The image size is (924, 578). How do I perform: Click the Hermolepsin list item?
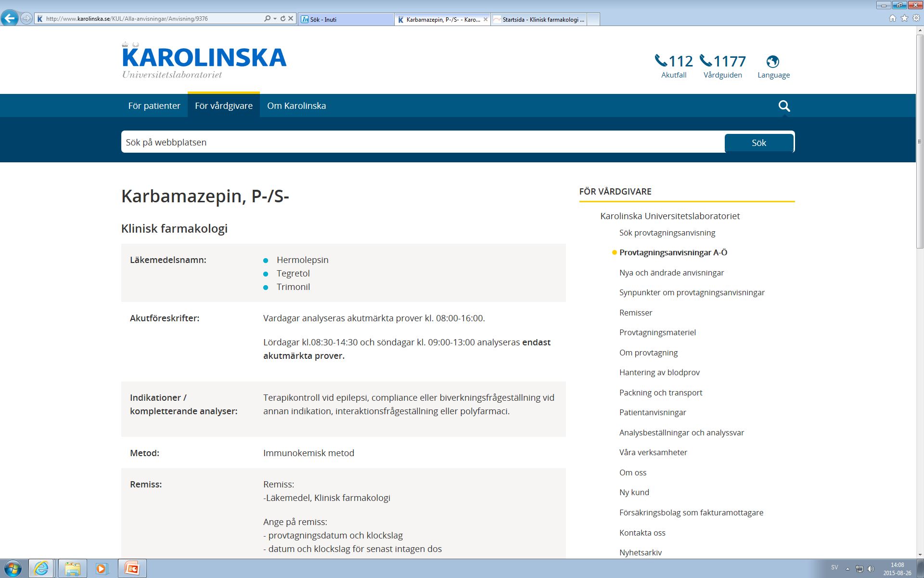click(302, 260)
